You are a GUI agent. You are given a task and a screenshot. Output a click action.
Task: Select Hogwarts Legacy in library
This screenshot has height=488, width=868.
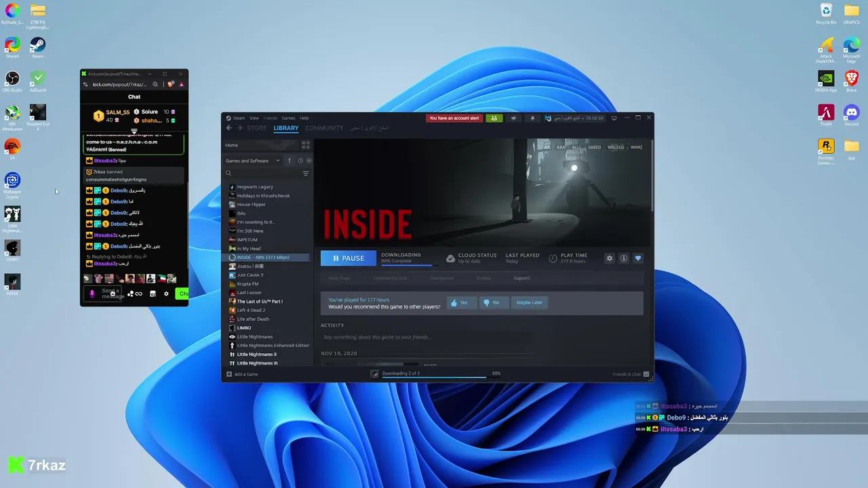point(255,187)
